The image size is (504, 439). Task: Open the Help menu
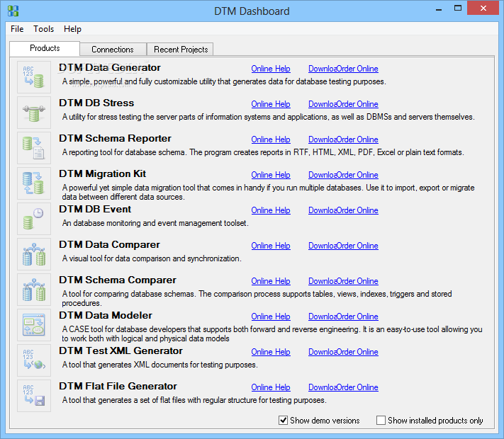tap(72, 29)
